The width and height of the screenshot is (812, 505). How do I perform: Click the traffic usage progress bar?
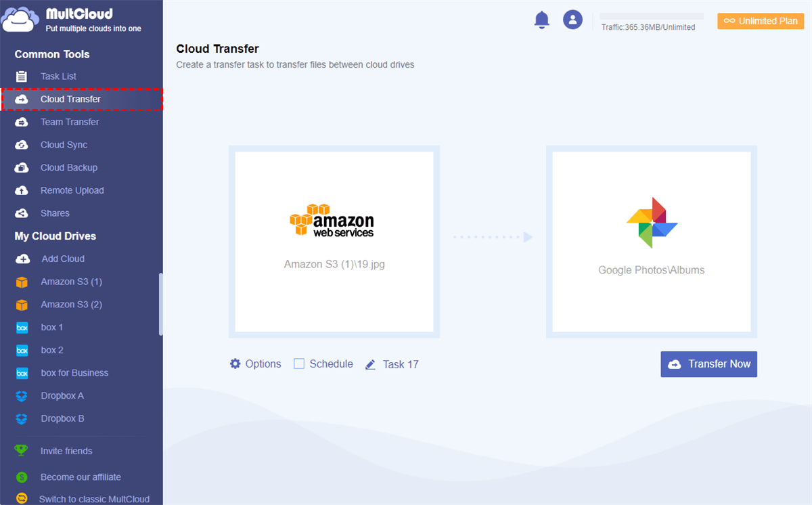[x=652, y=16]
